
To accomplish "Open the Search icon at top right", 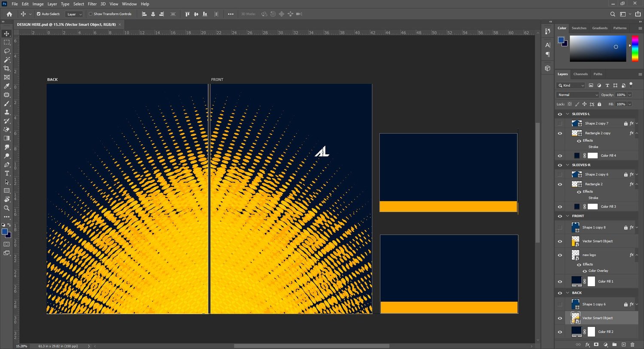I will click(x=613, y=14).
